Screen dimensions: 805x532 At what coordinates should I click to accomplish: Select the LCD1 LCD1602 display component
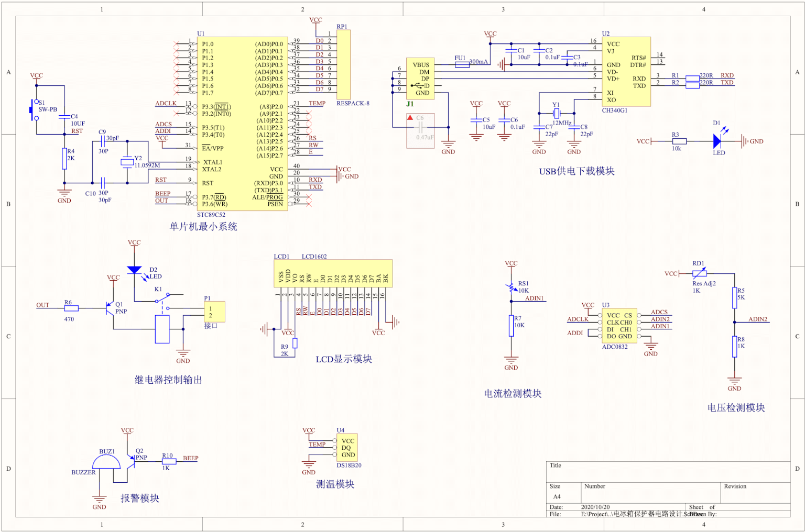point(333,273)
